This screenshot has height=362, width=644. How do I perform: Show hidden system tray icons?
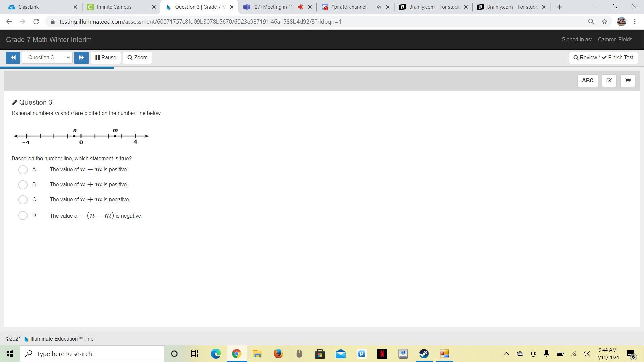(x=506, y=354)
